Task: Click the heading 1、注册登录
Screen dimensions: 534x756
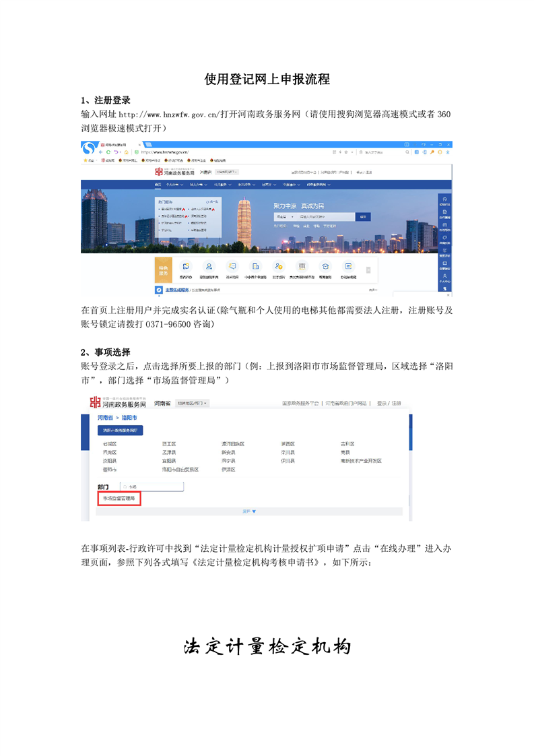Action: coord(106,100)
